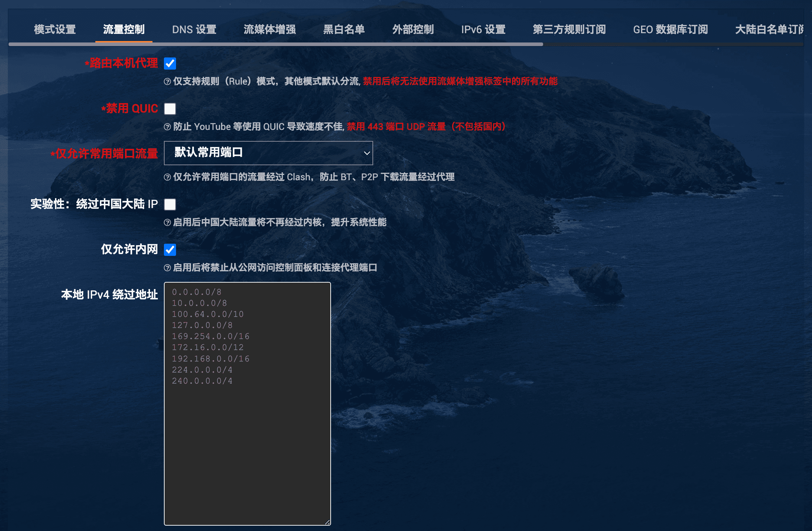The height and width of the screenshot is (531, 812).
Task: Select the 黑白名单 tab
Action: pos(344,30)
